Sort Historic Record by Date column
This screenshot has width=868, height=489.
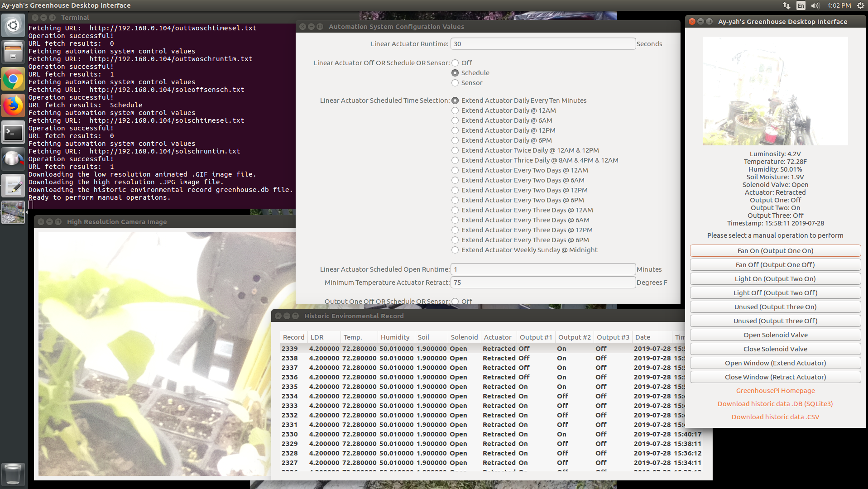click(652, 337)
